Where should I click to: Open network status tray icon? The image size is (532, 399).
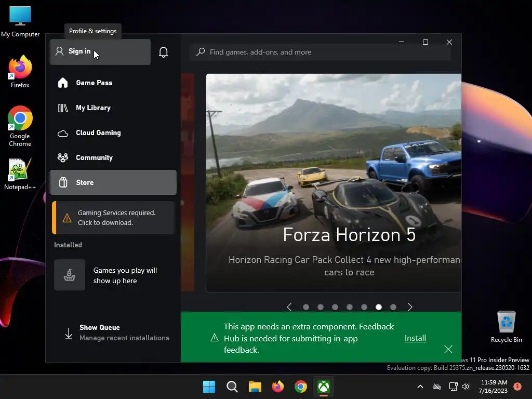453,387
